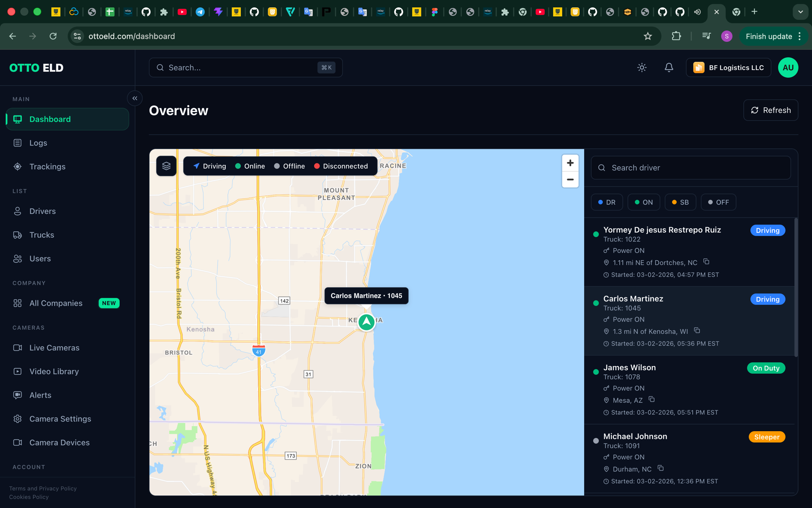This screenshot has height=508, width=812.
Task: Toggle light mode with the sun icon
Action: (642, 67)
